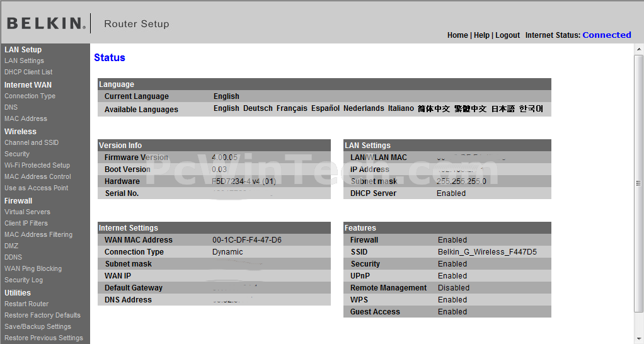Switch language to 日本語
The height and width of the screenshot is (344, 644).
503,109
